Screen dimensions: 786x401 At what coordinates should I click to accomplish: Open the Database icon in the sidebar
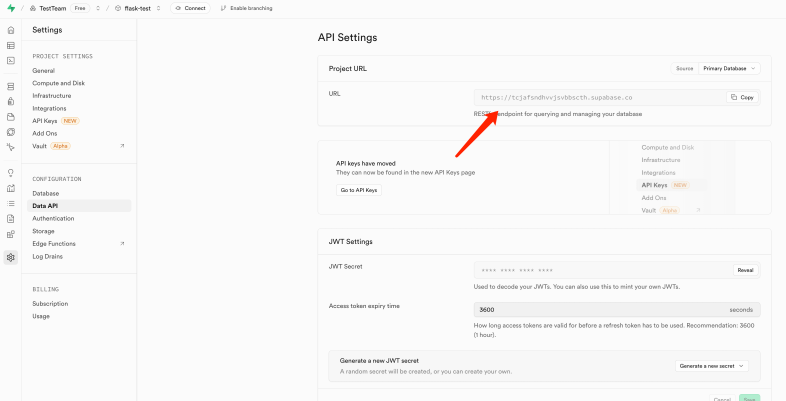[11, 86]
